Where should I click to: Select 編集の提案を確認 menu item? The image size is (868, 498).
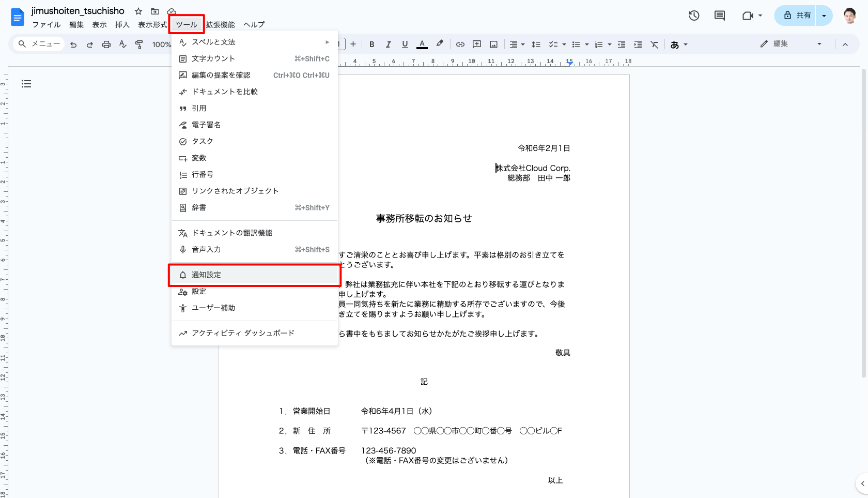pyautogui.click(x=255, y=75)
